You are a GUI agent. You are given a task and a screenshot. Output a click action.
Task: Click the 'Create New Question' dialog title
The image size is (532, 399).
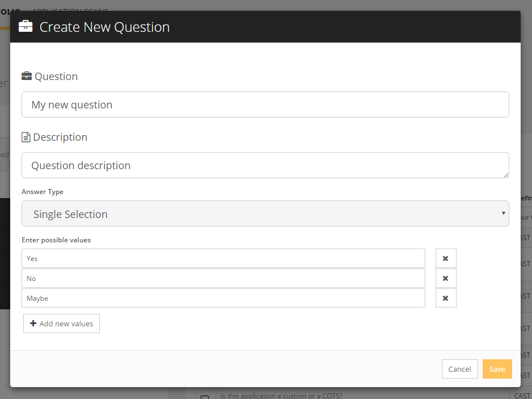104,27
